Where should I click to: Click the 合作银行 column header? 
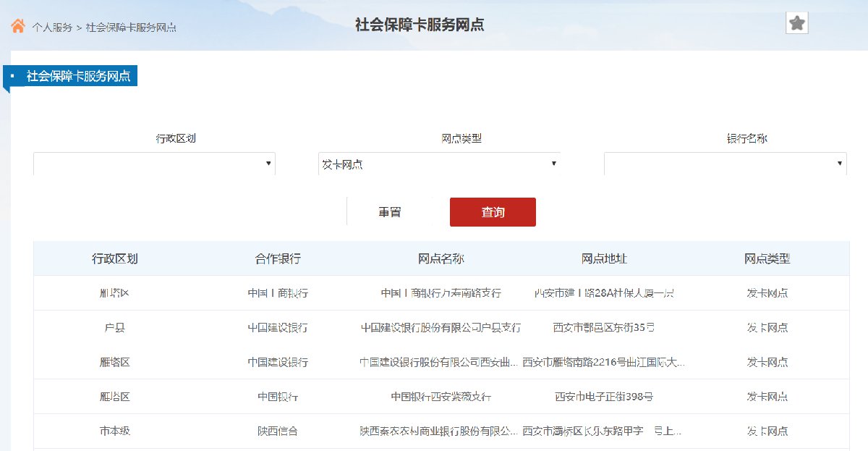278,258
